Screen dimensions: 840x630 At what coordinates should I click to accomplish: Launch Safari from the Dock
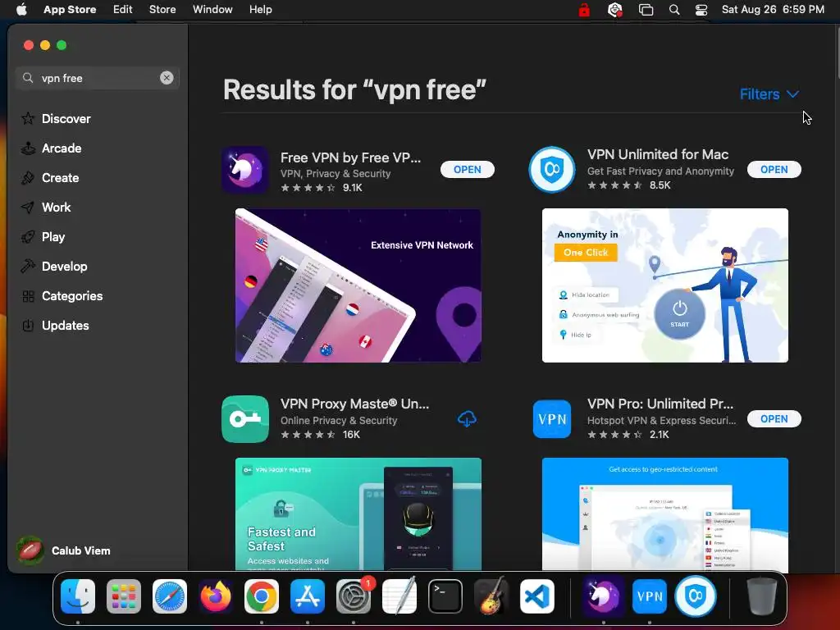(170, 596)
